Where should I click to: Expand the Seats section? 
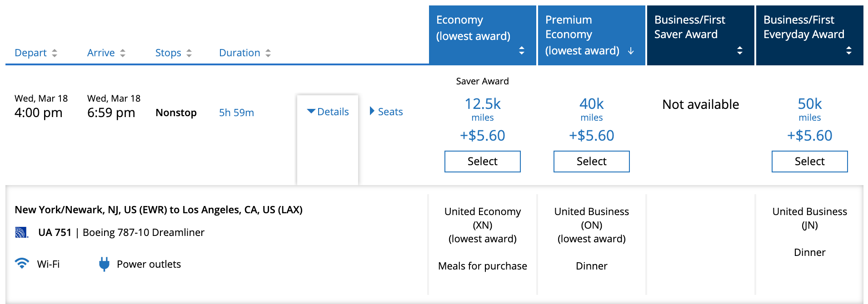386,112
